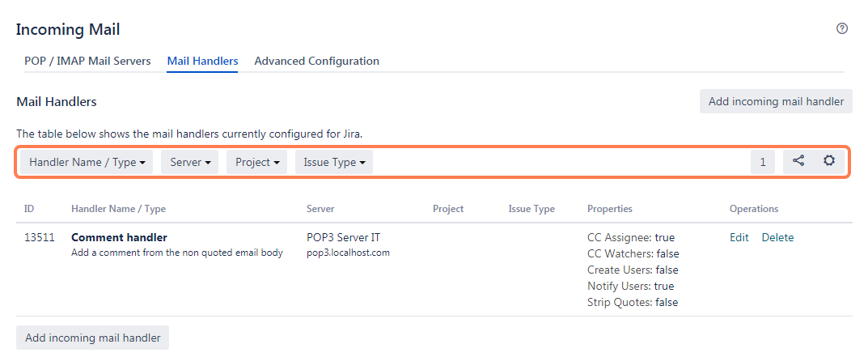868x357 pixels.
Task: Open the gear settings icon
Action: 829,161
